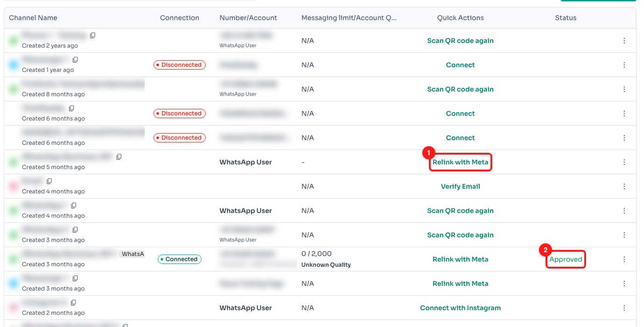Click the Created 5 months ago text
The width and height of the screenshot is (644, 327).
point(53,167)
